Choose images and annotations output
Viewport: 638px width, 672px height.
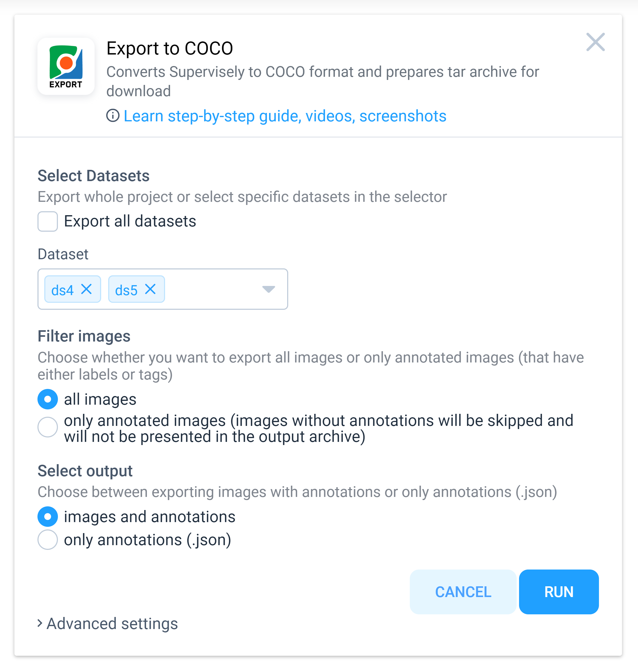click(48, 516)
